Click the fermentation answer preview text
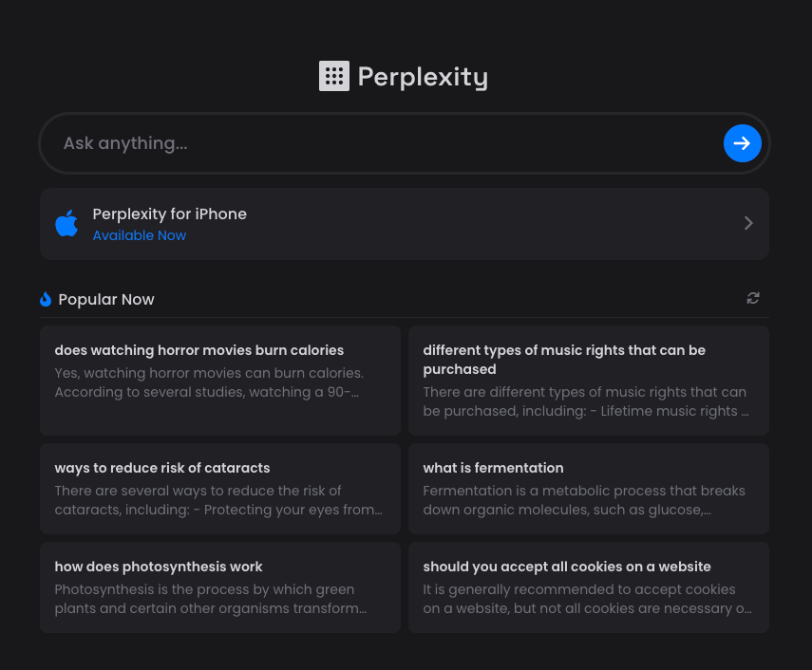The height and width of the screenshot is (670, 812). tap(584, 500)
